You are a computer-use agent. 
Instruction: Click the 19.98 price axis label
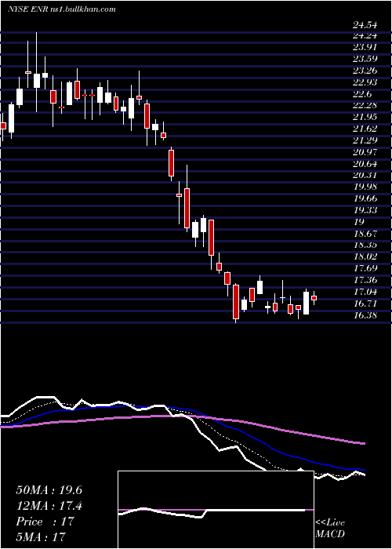coord(365,187)
